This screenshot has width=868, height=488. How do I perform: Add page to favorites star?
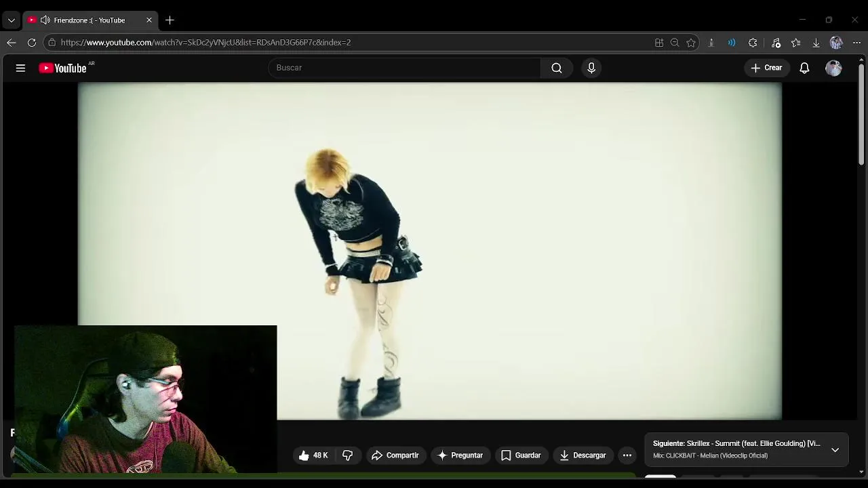point(691,43)
